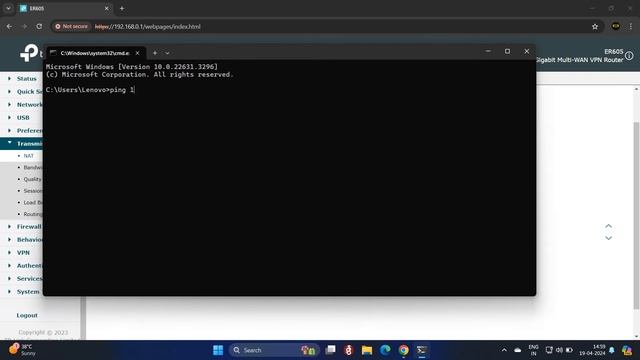Expand the Status menu in router sidebar
The height and width of the screenshot is (360, 640).
(x=27, y=78)
